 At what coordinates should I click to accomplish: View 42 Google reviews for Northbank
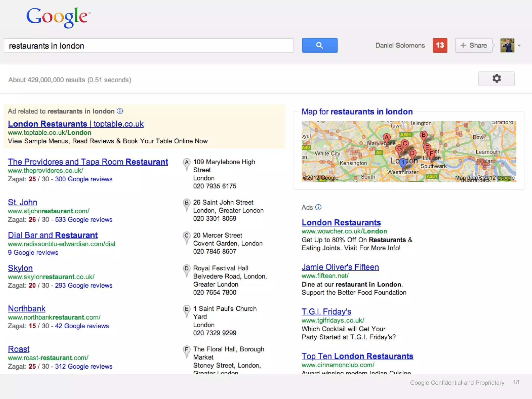coord(82,326)
